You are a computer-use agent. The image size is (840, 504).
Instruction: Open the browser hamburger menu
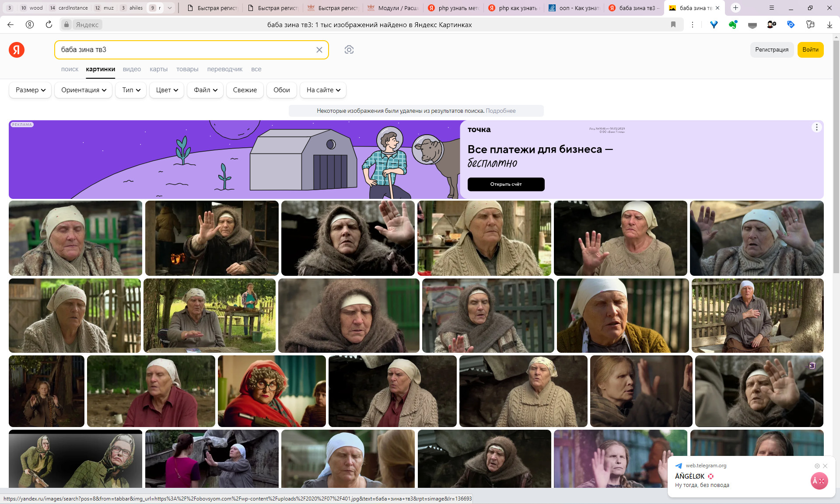(x=772, y=7)
